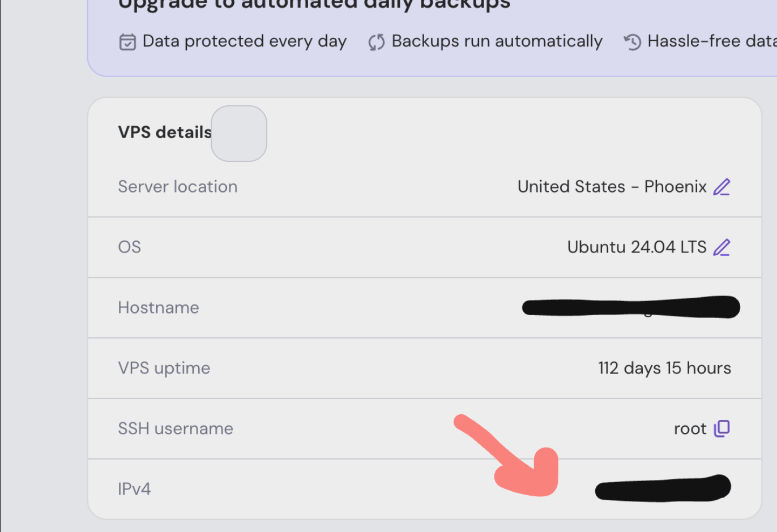Screen dimensions: 777x532
Task: Click the 'SSH username' row label
Action: point(176,428)
